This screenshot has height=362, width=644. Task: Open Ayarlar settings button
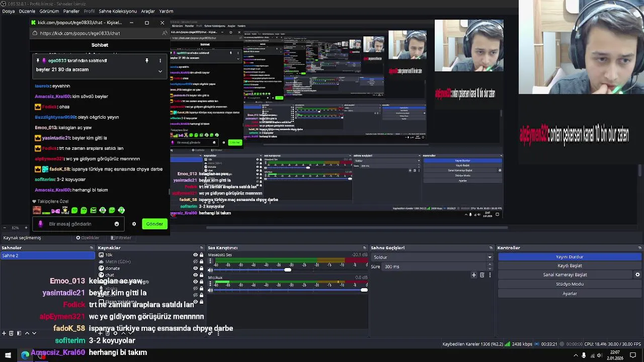tap(570, 294)
